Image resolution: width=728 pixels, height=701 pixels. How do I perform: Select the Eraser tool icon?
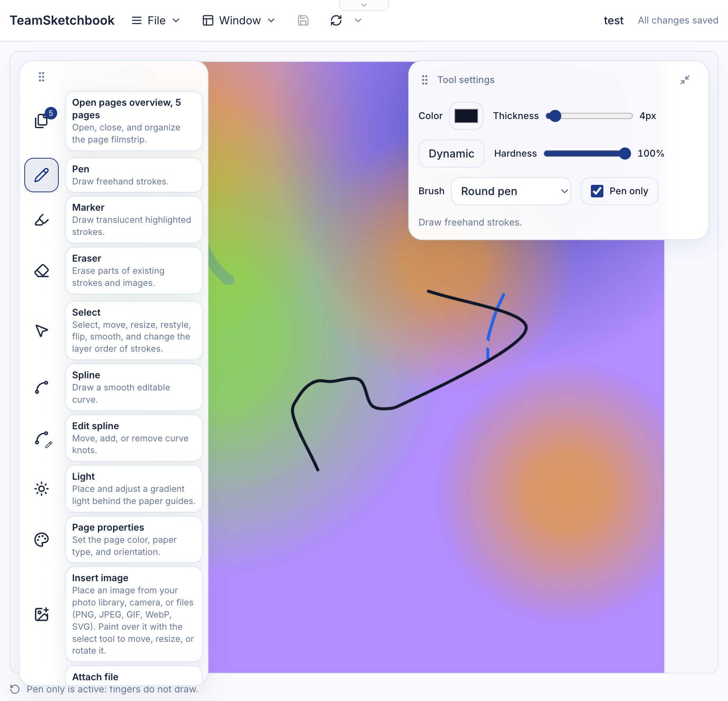(x=42, y=271)
